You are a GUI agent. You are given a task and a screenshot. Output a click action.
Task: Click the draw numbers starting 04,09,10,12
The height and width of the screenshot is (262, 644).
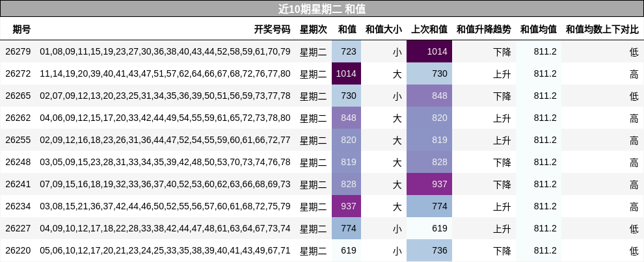(x=165, y=228)
